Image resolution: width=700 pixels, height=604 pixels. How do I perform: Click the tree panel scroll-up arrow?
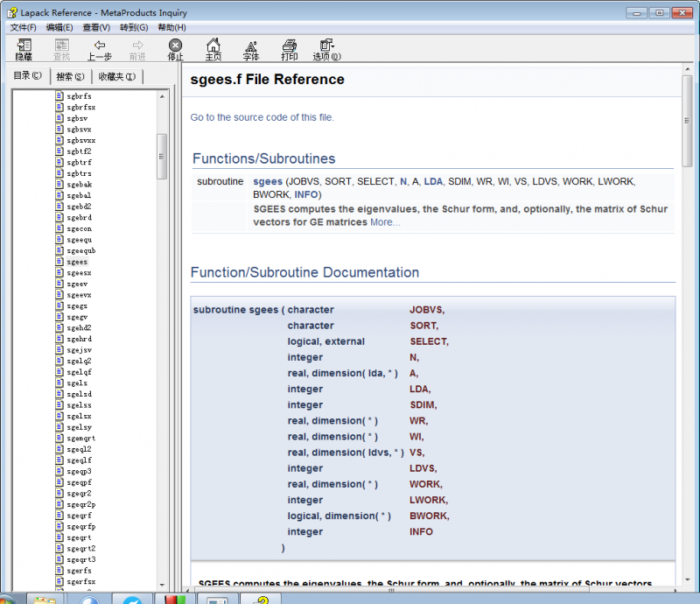[162, 95]
